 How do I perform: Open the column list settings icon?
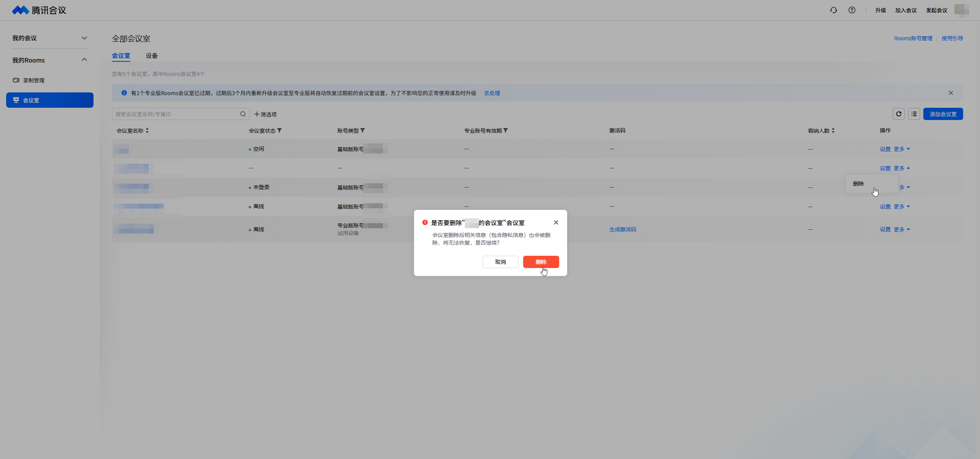pyautogui.click(x=914, y=114)
